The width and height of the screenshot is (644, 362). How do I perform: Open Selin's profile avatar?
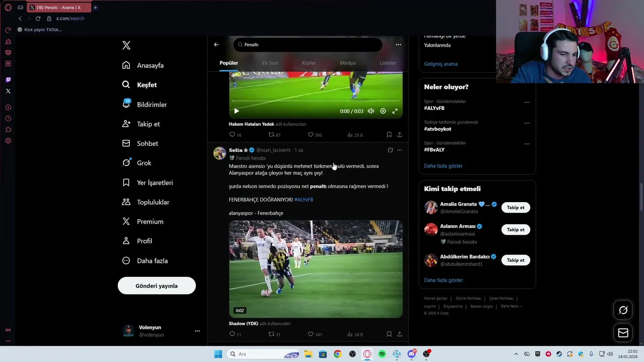[x=220, y=153]
